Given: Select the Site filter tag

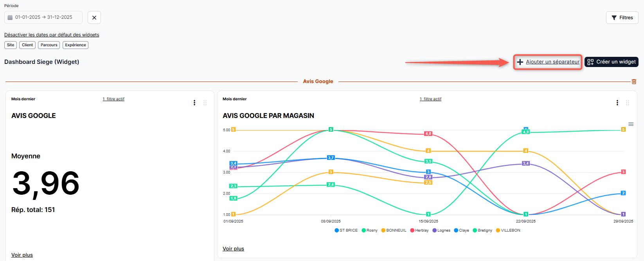Looking at the screenshot, I should (x=11, y=45).
